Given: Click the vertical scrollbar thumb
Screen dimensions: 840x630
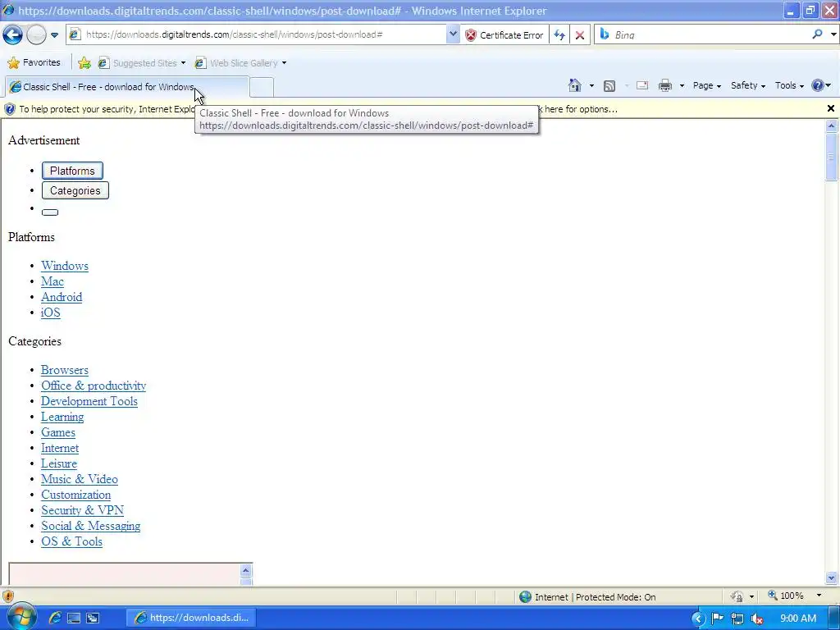Looking at the screenshot, I should point(832,157).
